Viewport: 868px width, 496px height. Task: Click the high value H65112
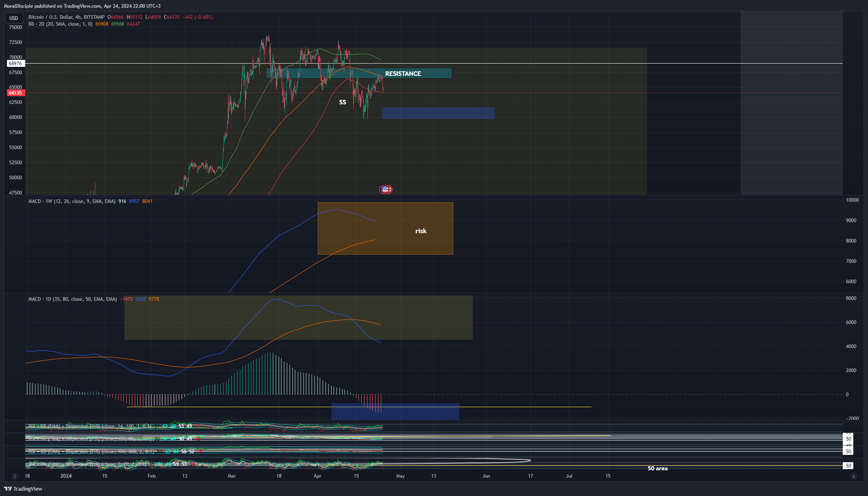[x=135, y=17]
